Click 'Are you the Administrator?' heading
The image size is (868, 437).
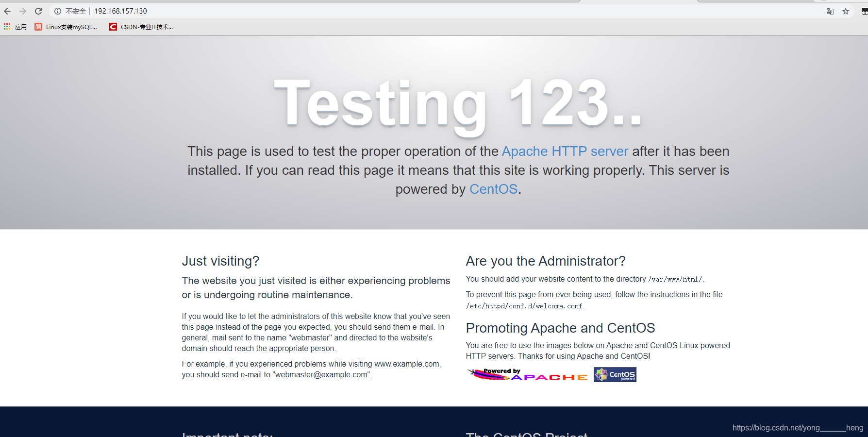tap(546, 261)
